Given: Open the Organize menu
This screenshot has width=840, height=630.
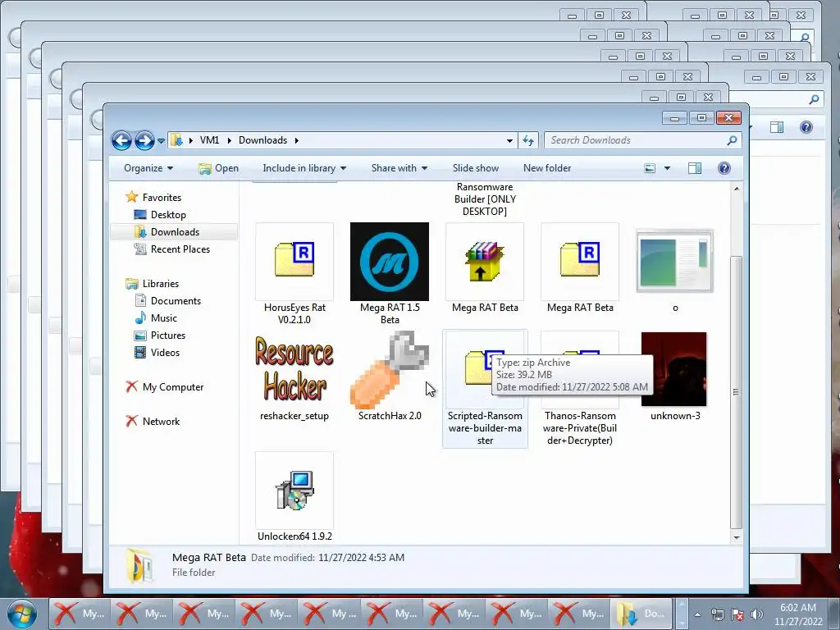Looking at the screenshot, I should pos(148,168).
